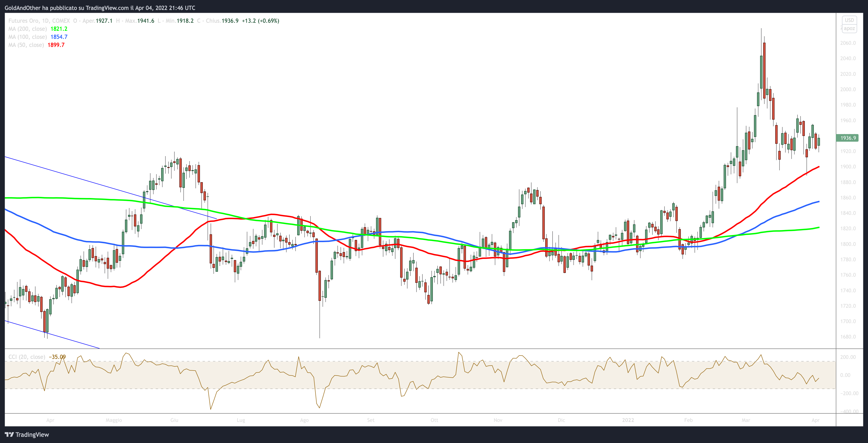Viewport: 868px width, 443px height.
Task: Select the MA (100, close) legend label
Action: click(28, 37)
